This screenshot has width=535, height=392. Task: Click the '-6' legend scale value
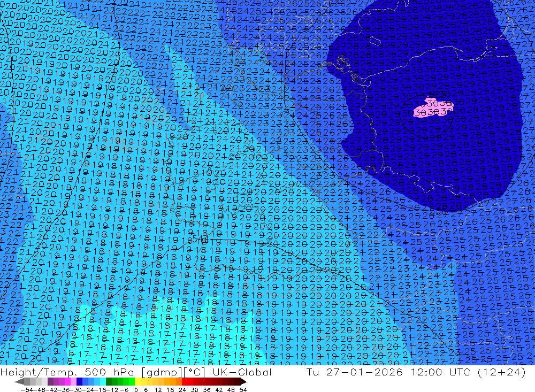tap(124, 390)
